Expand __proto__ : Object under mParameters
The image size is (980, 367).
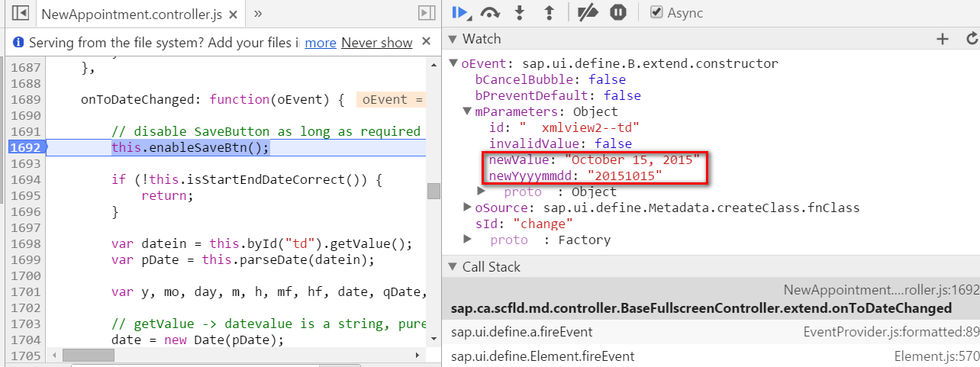click(x=482, y=192)
